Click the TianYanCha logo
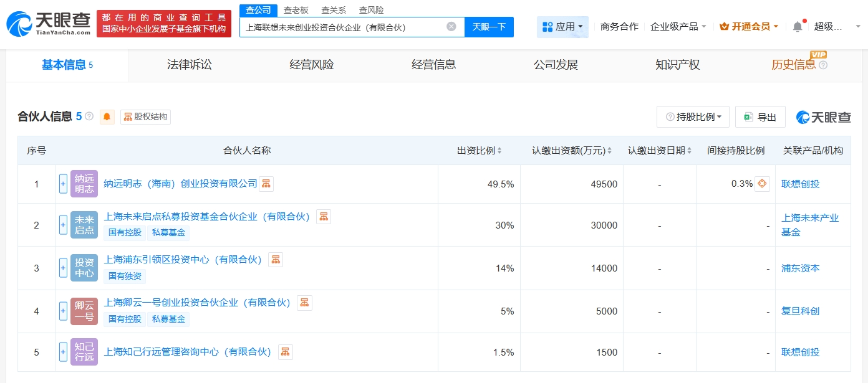Screen dimensions: 868x383 tap(49, 24)
